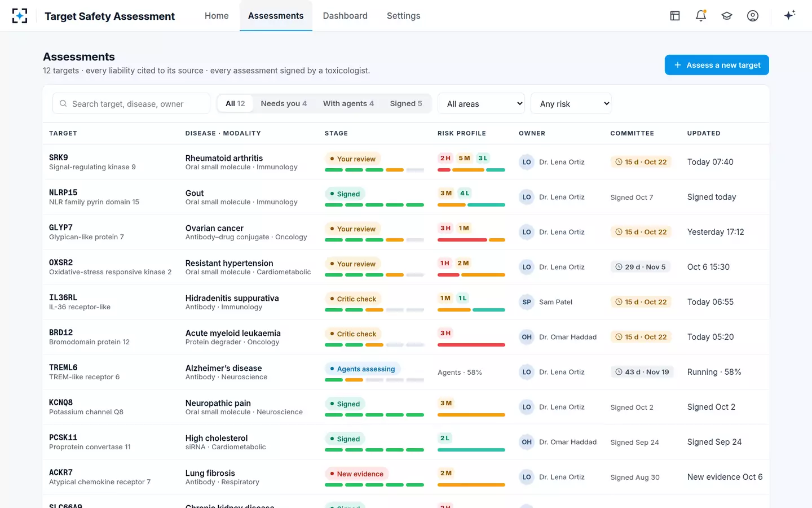This screenshot has height=508, width=812.
Task: Click Assess a new target button
Action: [717, 65]
